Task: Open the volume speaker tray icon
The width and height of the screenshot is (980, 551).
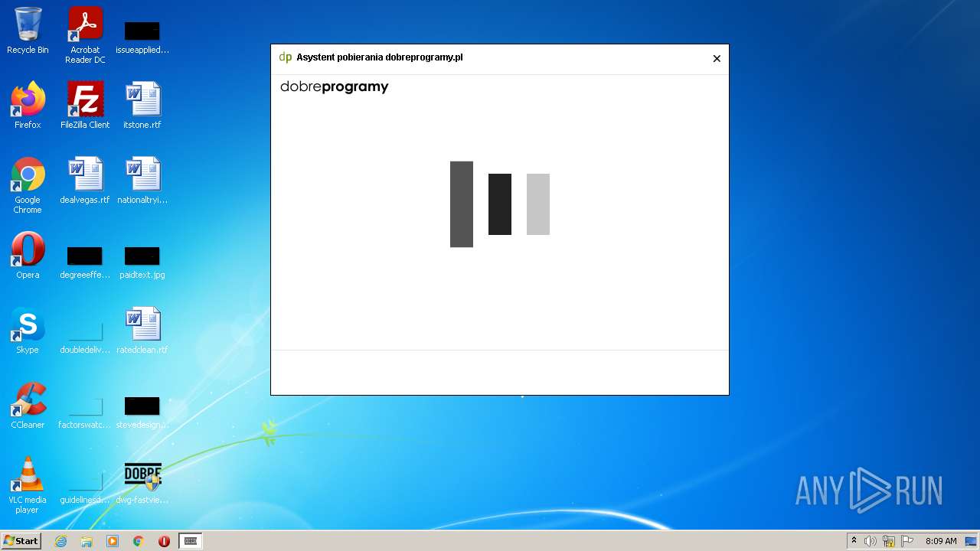Action: point(871,541)
